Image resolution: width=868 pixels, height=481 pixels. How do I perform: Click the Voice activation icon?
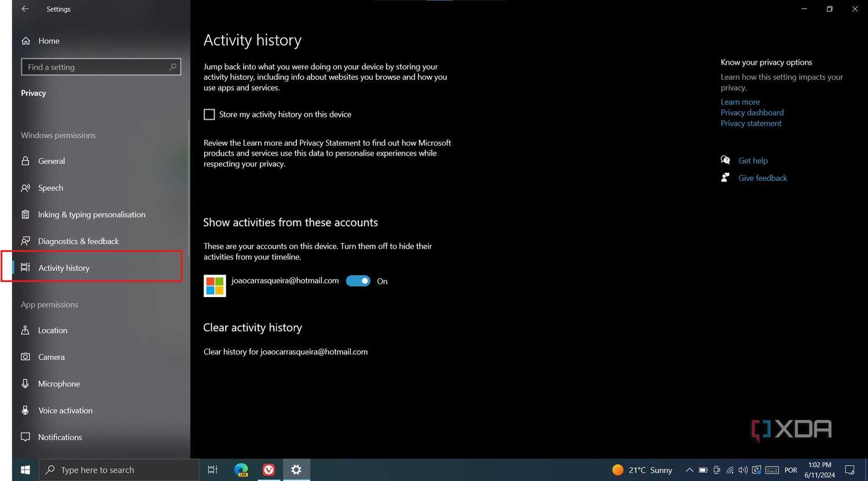point(25,410)
